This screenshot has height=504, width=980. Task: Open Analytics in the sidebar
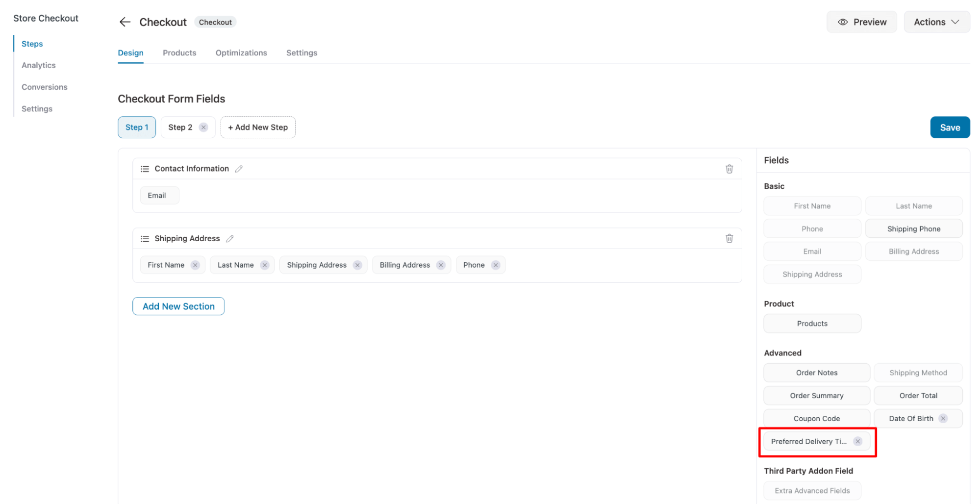point(39,65)
